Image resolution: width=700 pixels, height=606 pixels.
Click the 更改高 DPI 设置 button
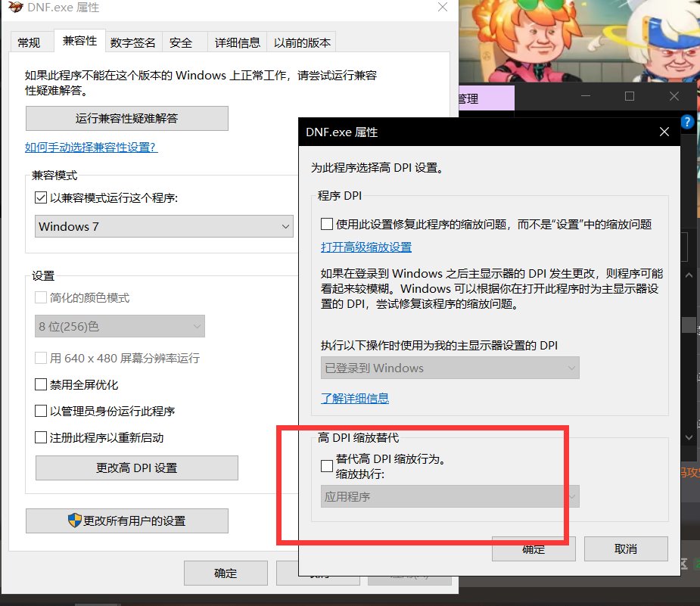(137, 468)
